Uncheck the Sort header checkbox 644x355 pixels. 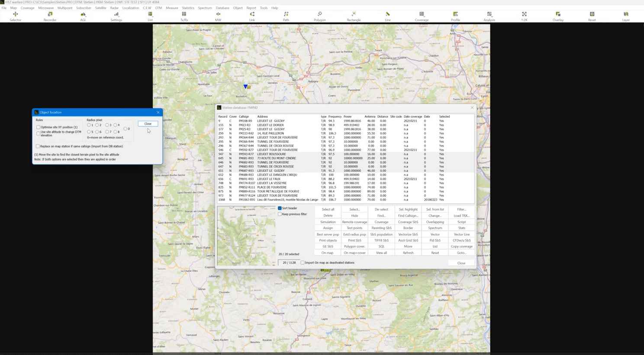coord(280,208)
